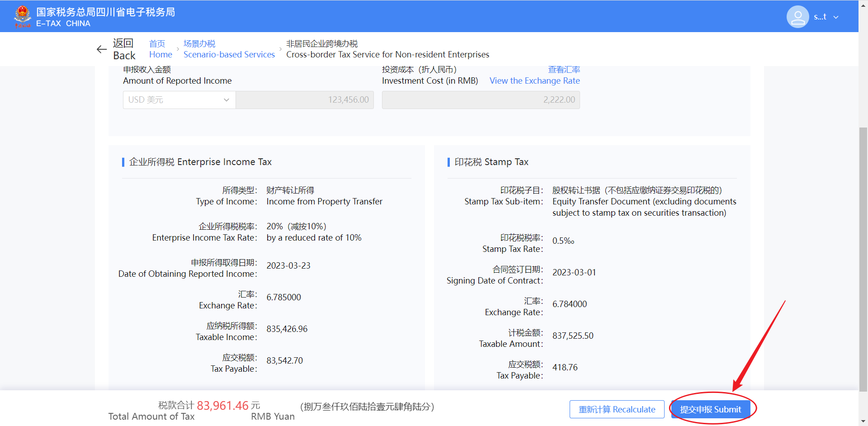The width and height of the screenshot is (868, 426).
Task: Click the user avatar icon
Action: coord(797,17)
